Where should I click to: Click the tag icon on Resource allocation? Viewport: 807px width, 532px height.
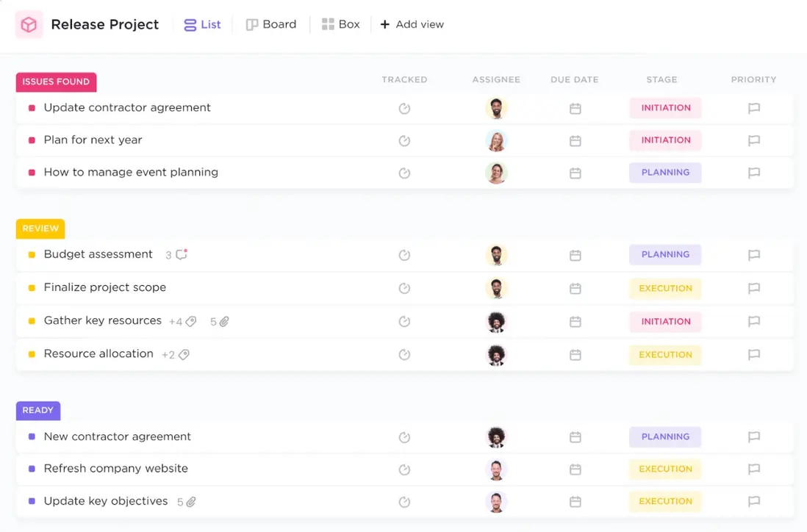tap(184, 355)
